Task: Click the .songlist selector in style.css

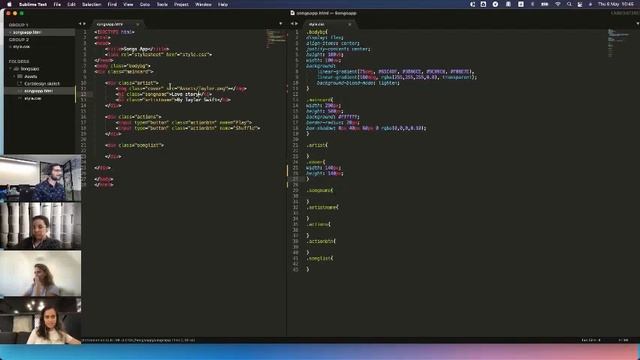Action: pos(319,258)
